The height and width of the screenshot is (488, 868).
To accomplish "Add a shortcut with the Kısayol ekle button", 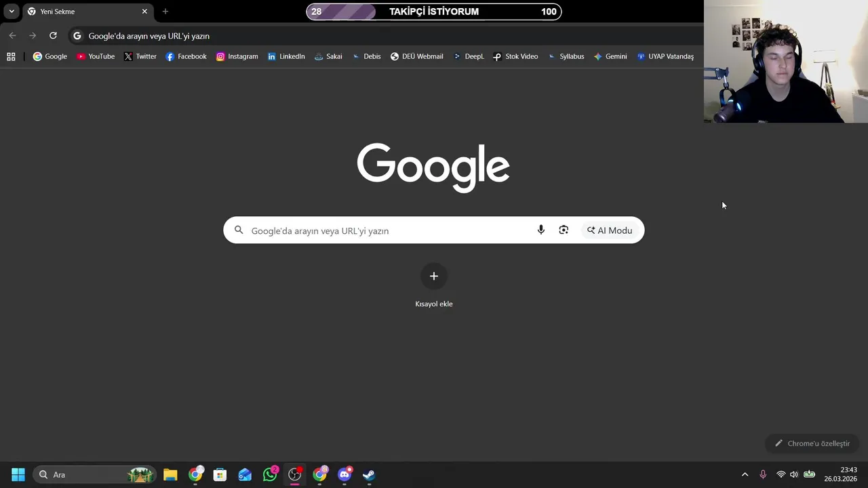I will (x=434, y=285).
